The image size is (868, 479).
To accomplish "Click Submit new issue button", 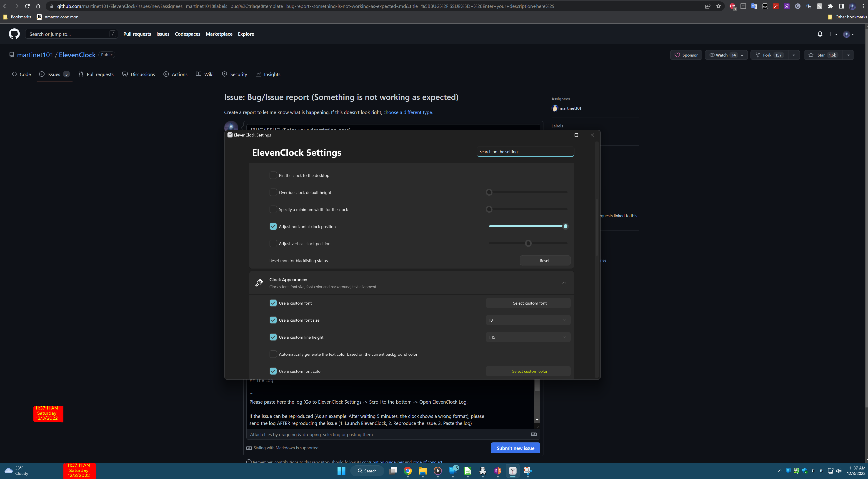I will pyautogui.click(x=515, y=448).
